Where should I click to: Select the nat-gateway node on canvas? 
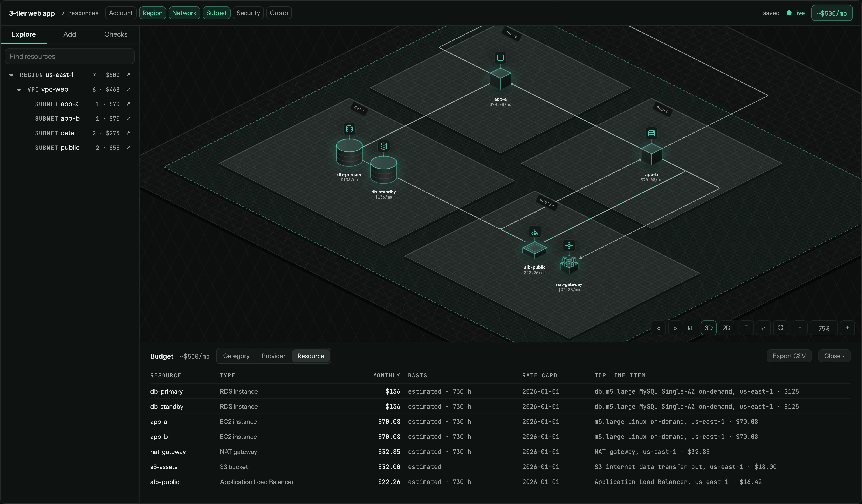(569, 265)
